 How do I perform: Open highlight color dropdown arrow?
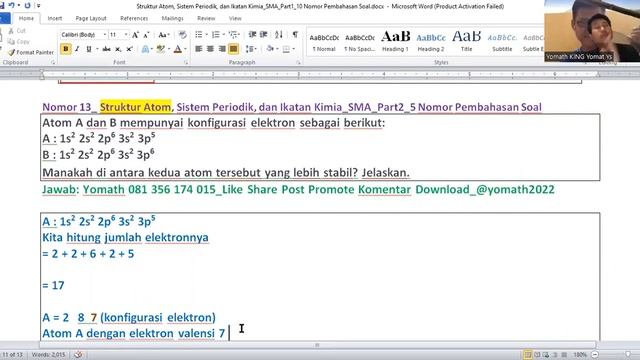click(168, 49)
